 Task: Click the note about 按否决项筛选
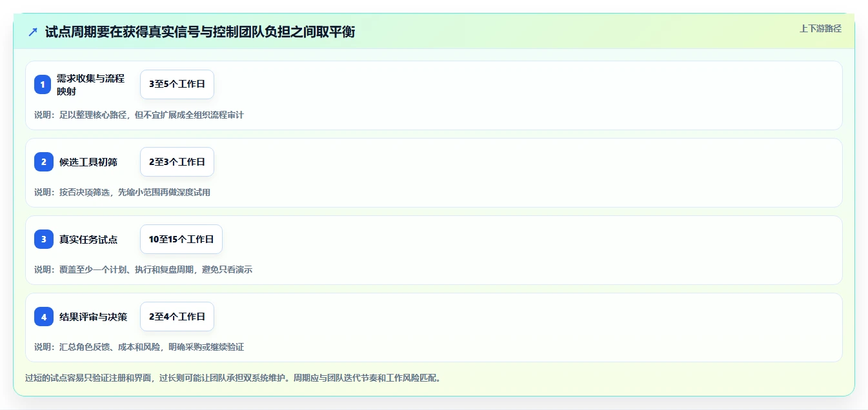pos(122,192)
